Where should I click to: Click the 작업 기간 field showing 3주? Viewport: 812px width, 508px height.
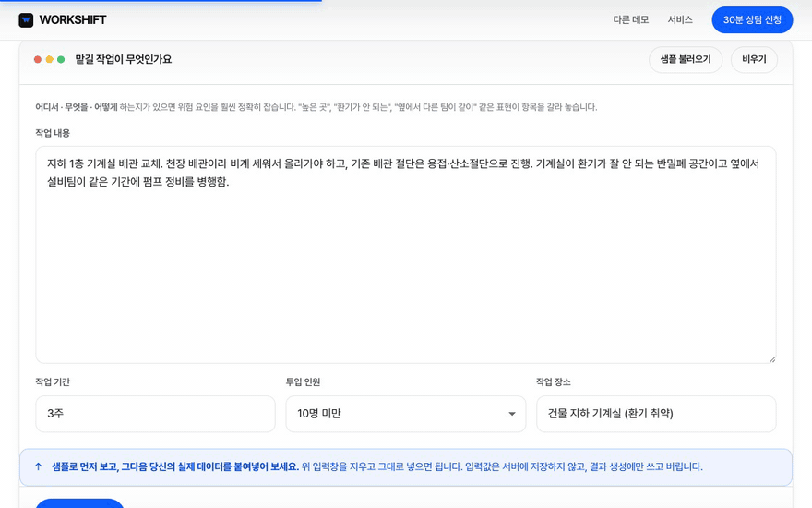[x=155, y=414]
